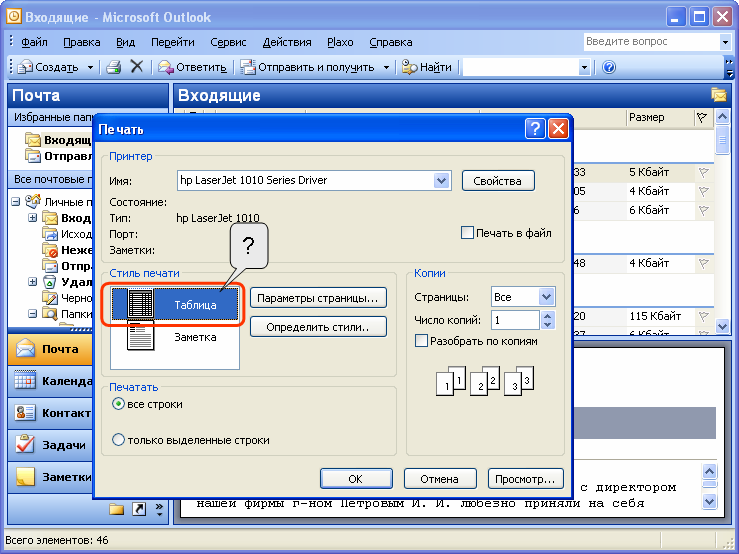Click Параметры страницы button
Image resolution: width=739 pixels, height=554 pixels.
point(318,298)
